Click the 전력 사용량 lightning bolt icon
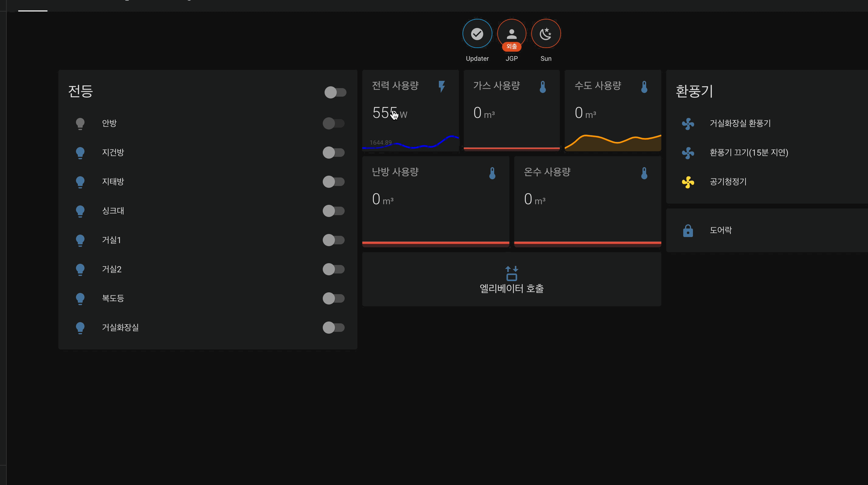This screenshot has width=868, height=485. pos(441,87)
